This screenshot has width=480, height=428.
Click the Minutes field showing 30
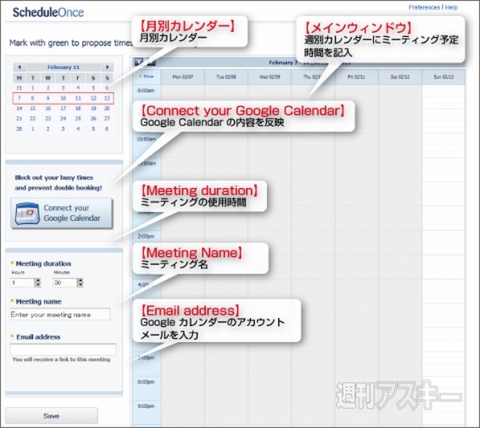pyautogui.click(x=65, y=283)
